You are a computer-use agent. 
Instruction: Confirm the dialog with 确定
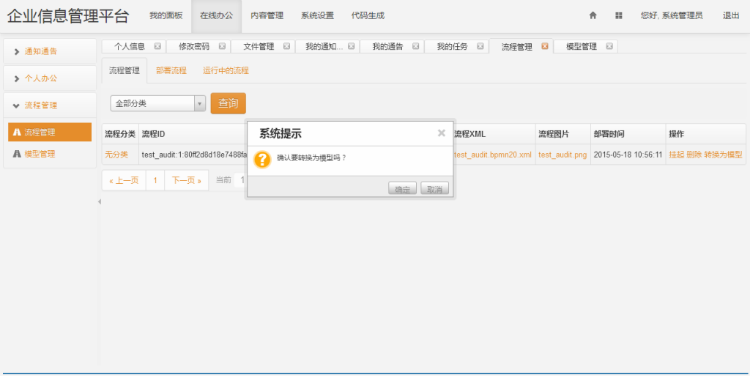point(402,189)
